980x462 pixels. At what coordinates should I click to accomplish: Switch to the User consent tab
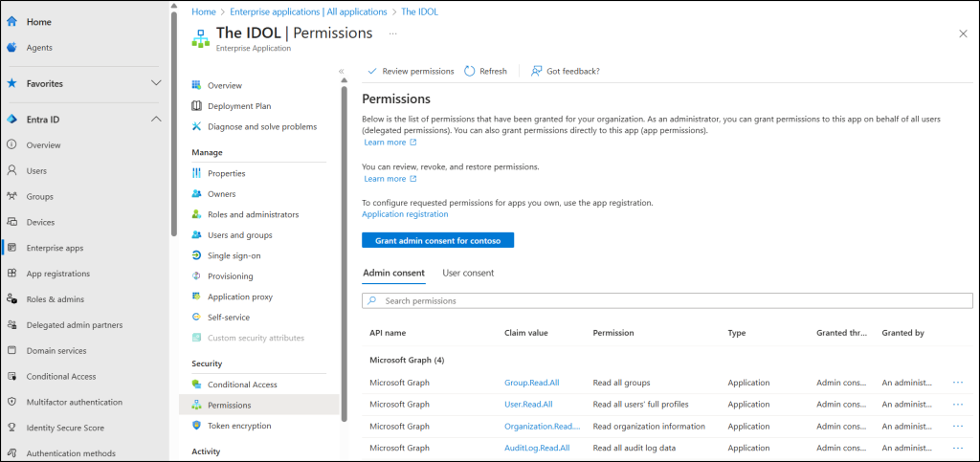click(x=468, y=274)
